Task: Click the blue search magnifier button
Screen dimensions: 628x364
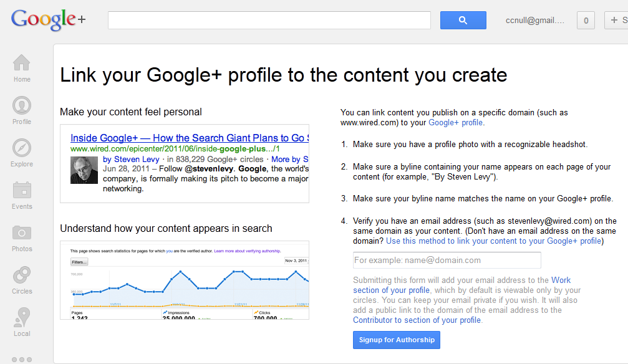Action: tap(463, 20)
